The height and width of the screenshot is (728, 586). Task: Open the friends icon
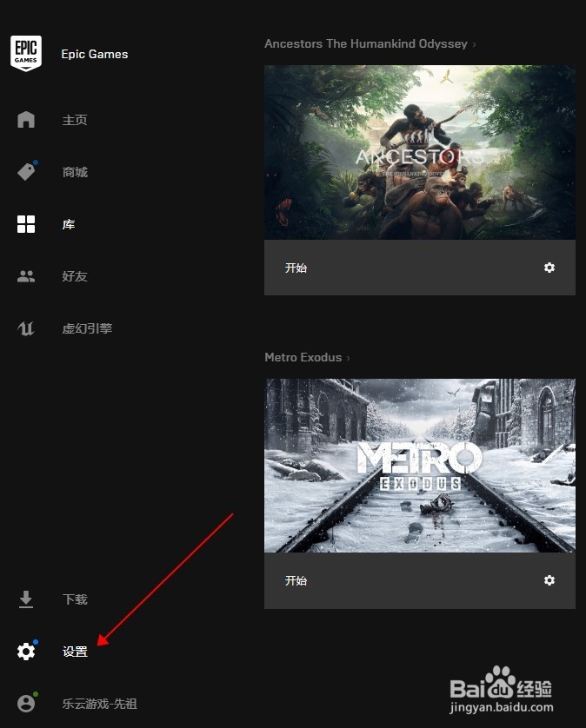pyautogui.click(x=26, y=276)
